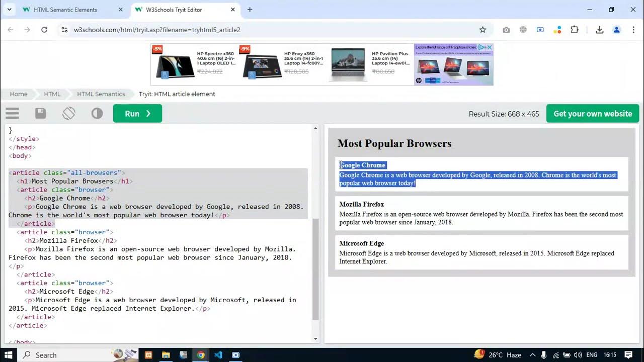This screenshot has height=362, width=644.
Task: Open the HTML Semantics breadcrumb link
Action: (x=101, y=94)
